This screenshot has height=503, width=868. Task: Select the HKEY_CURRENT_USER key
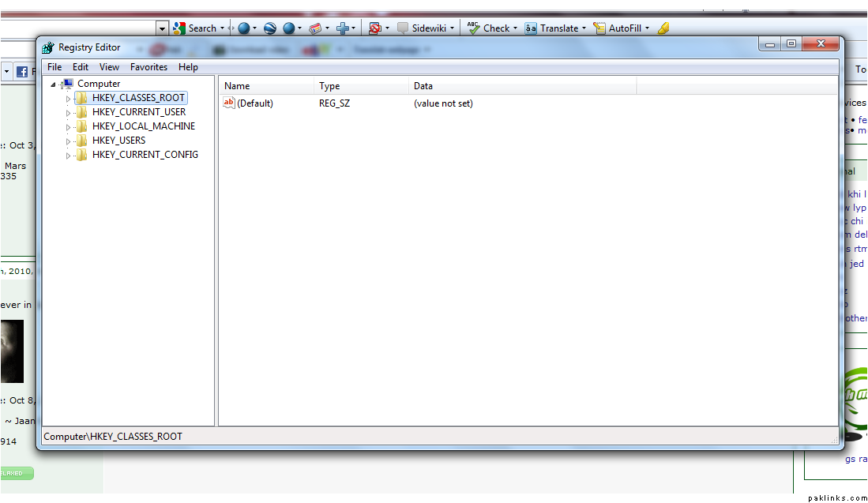point(138,112)
